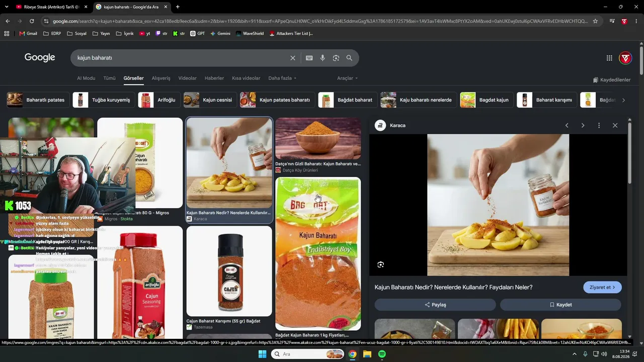Go back to the previous page
The height and width of the screenshot is (362, 644).
pyautogui.click(x=8, y=21)
